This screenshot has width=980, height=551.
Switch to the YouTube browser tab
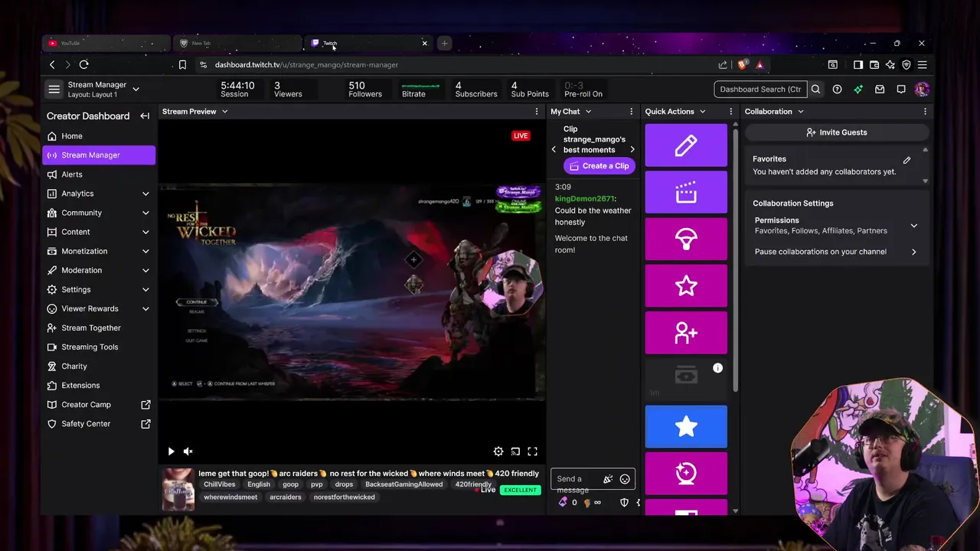(x=106, y=44)
